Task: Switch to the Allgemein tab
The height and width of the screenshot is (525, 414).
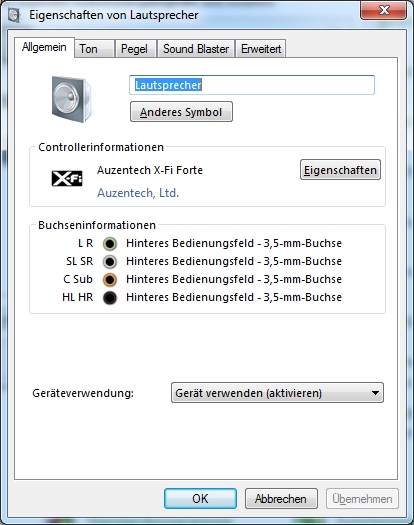Action: coord(44,47)
